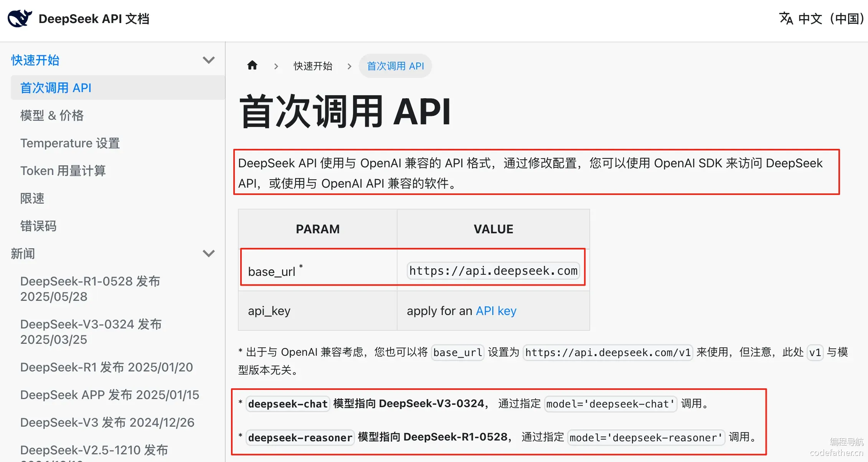
Task: Open DeepSeek-R1 发布 2025/01/20 news
Action: 107,367
